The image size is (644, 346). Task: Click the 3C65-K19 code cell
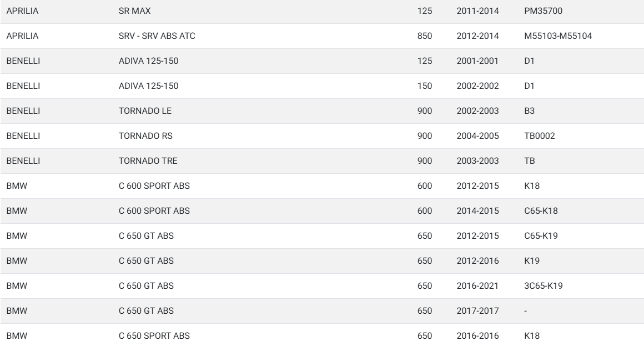click(x=544, y=286)
